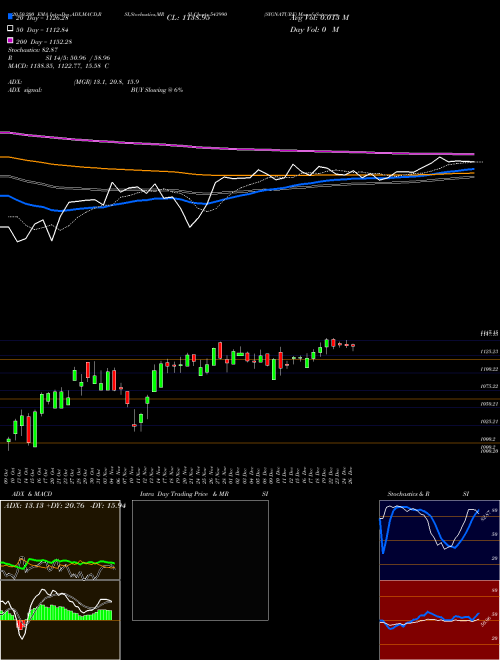Click the ADX indicator lines panel
This screenshot has width=500, height=660.
pos(60,540)
